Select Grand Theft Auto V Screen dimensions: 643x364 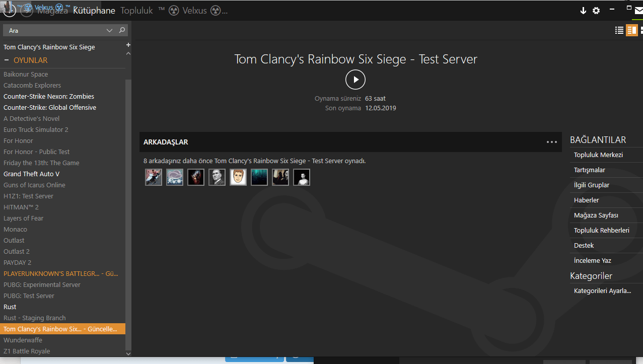tap(62, 174)
